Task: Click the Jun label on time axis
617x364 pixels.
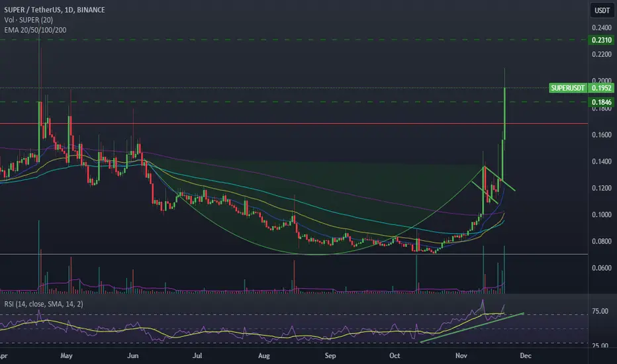Action: (132, 356)
